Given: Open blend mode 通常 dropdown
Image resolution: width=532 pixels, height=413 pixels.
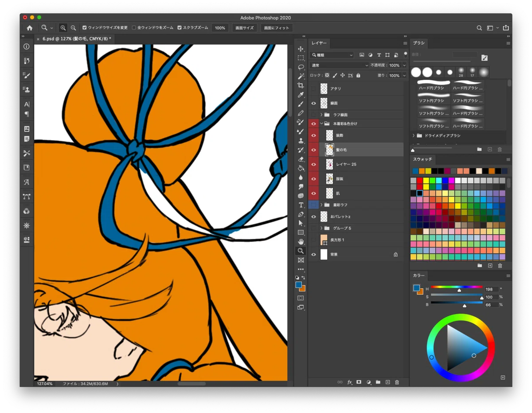Looking at the screenshot, I should pos(340,65).
